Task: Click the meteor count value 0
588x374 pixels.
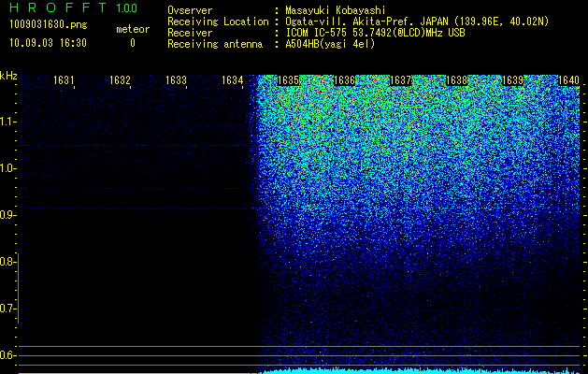Action: [x=133, y=43]
